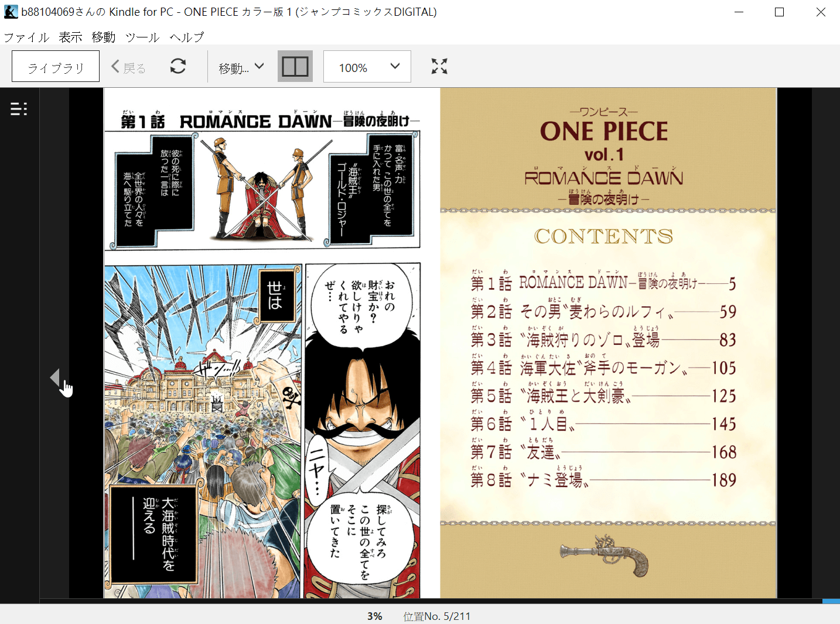Click the 第2話 contents entry, page 59
This screenshot has height=624, width=840.
603,310
